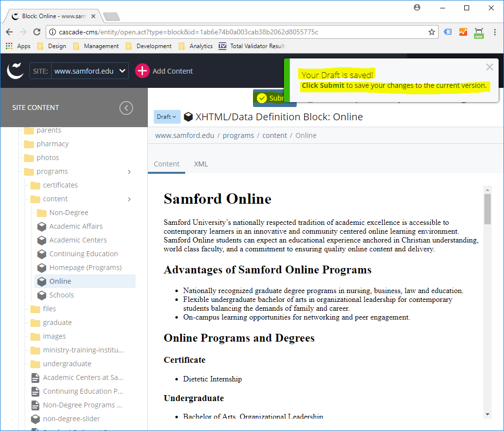The height and width of the screenshot is (431, 504).
Task: Open a new browser tab
Action: click(112, 16)
